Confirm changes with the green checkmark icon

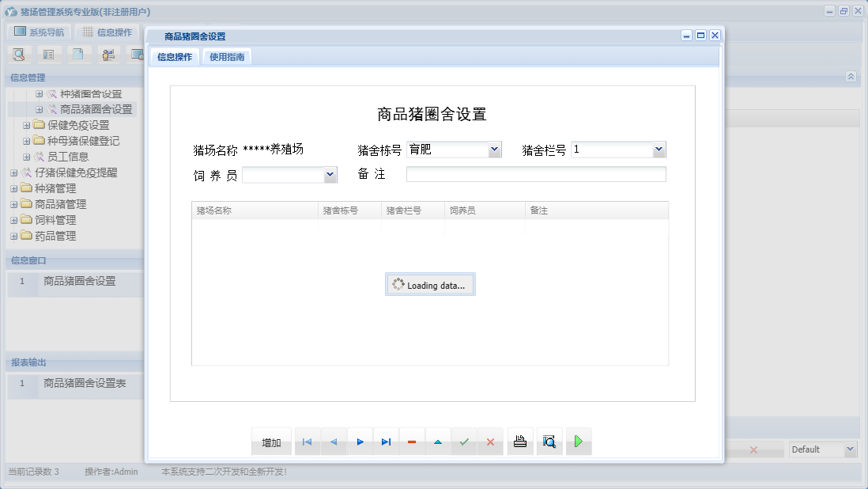coord(464,442)
